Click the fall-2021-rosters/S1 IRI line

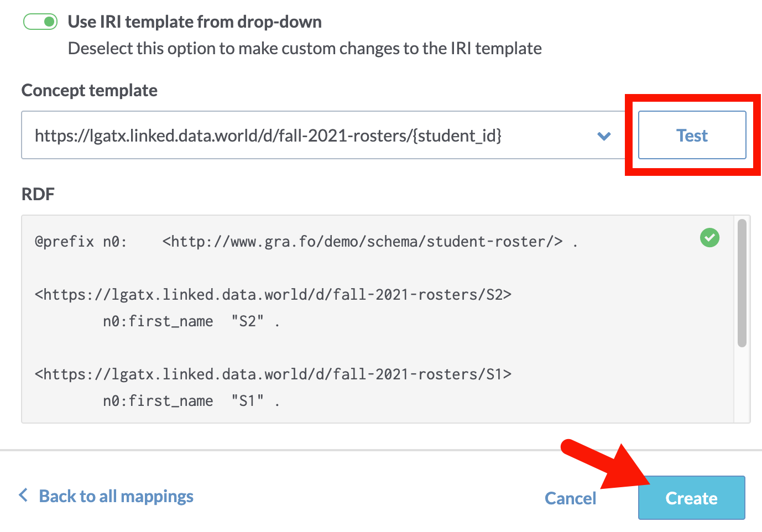tap(273, 374)
